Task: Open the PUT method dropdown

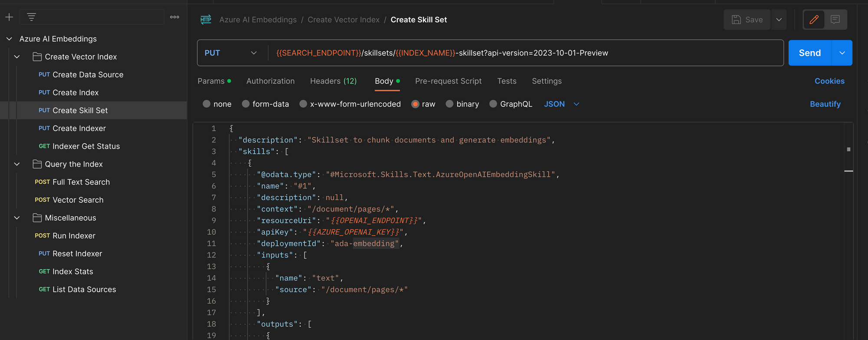Action: click(231, 53)
